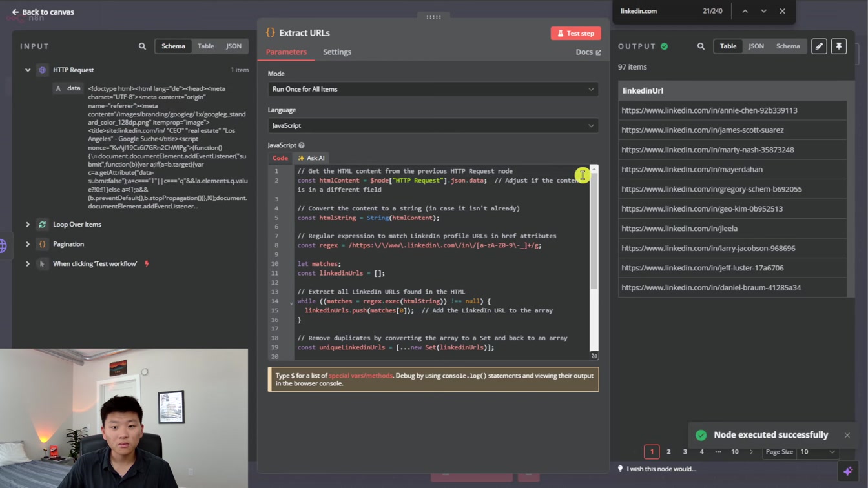This screenshot has width=868, height=488.
Task: Go to output page 10
Action: (735, 452)
